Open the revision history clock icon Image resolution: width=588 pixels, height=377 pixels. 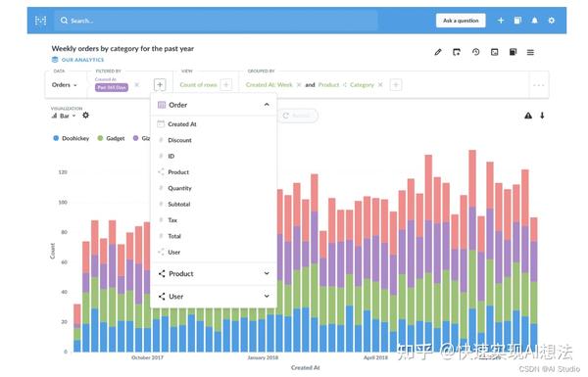click(475, 52)
